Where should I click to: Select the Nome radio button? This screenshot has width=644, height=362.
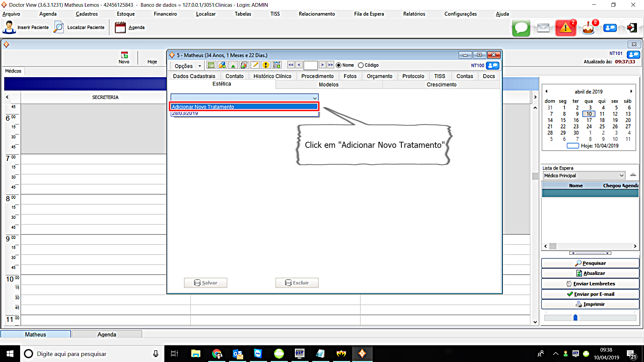click(338, 65)
